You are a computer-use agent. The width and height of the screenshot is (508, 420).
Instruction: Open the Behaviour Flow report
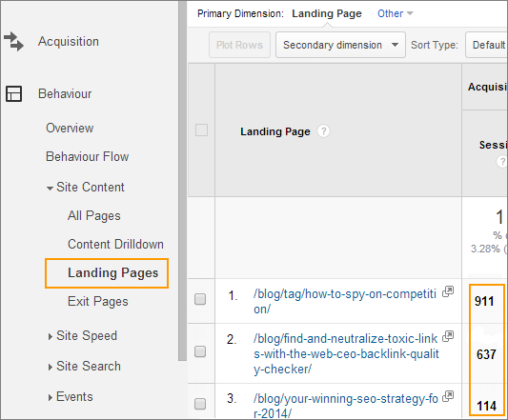coord(87,156)
